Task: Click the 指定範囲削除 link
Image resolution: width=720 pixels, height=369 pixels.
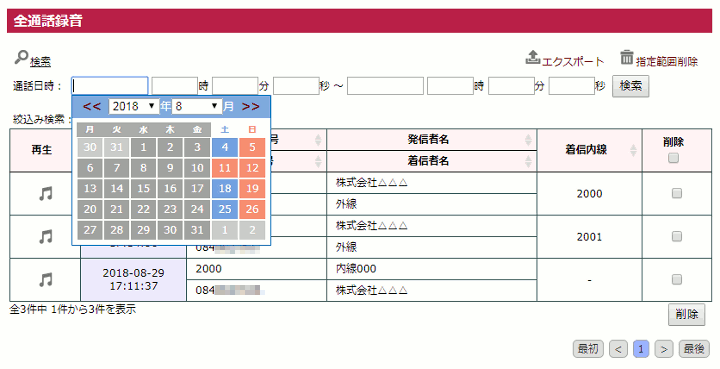Action: coord(667,62)
